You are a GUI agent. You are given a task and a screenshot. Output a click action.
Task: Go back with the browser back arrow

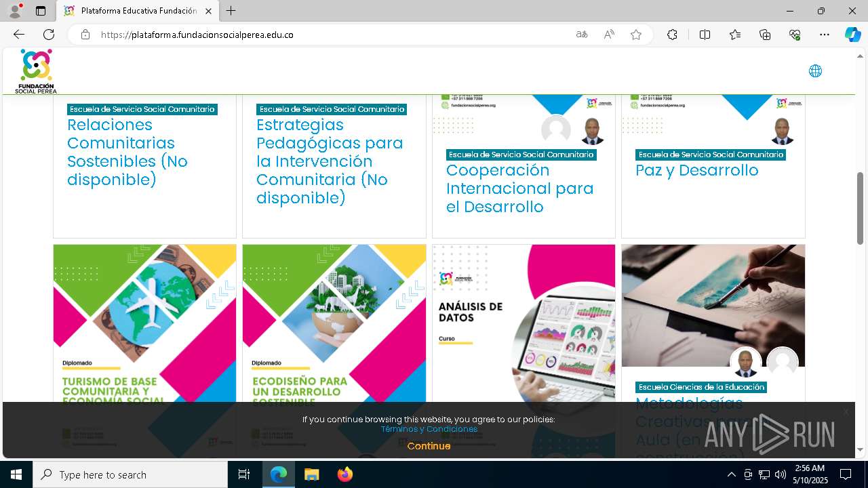19,35
